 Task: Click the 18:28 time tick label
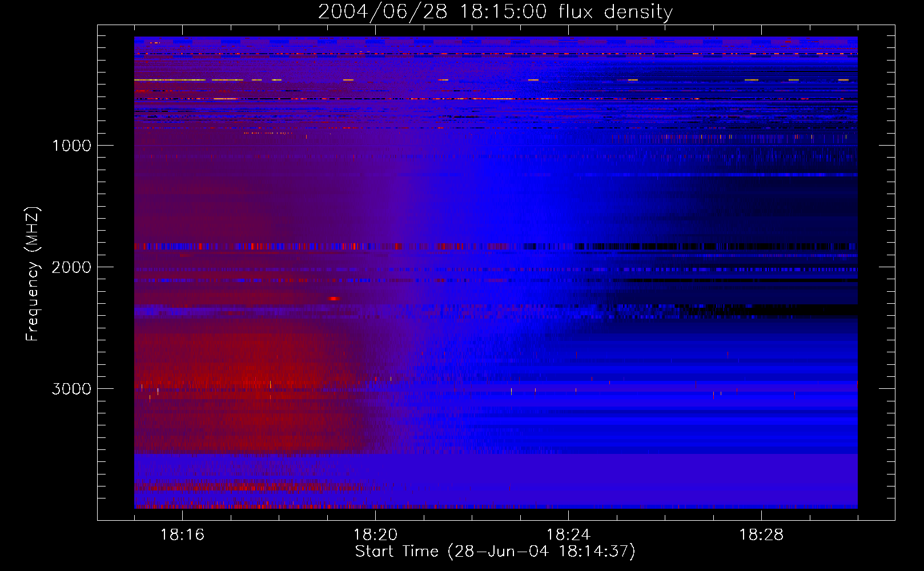[761, 535]
